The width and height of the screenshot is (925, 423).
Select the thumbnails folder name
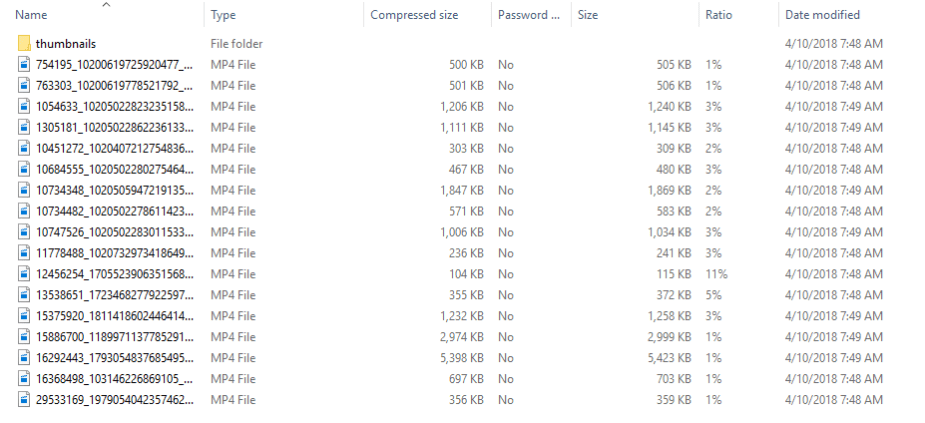(66, 44)
